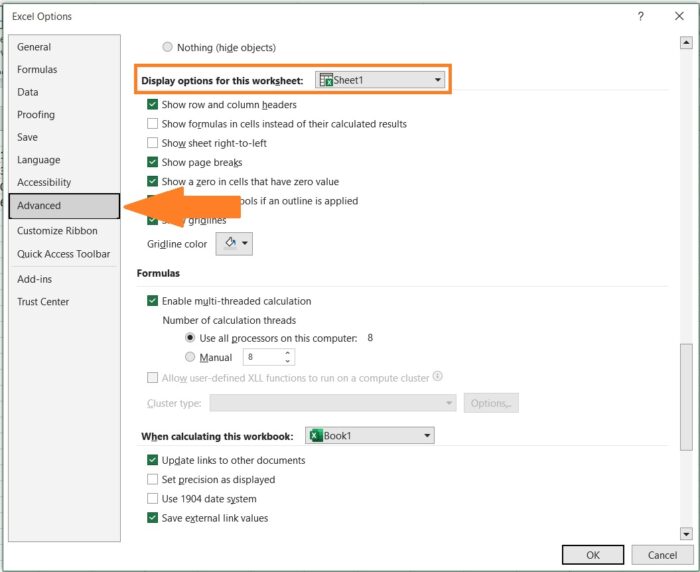The width and height of the screenshot is (700, 572).
Task: Click the OK button
Action: pyautogui.click(x=593, y=555)
